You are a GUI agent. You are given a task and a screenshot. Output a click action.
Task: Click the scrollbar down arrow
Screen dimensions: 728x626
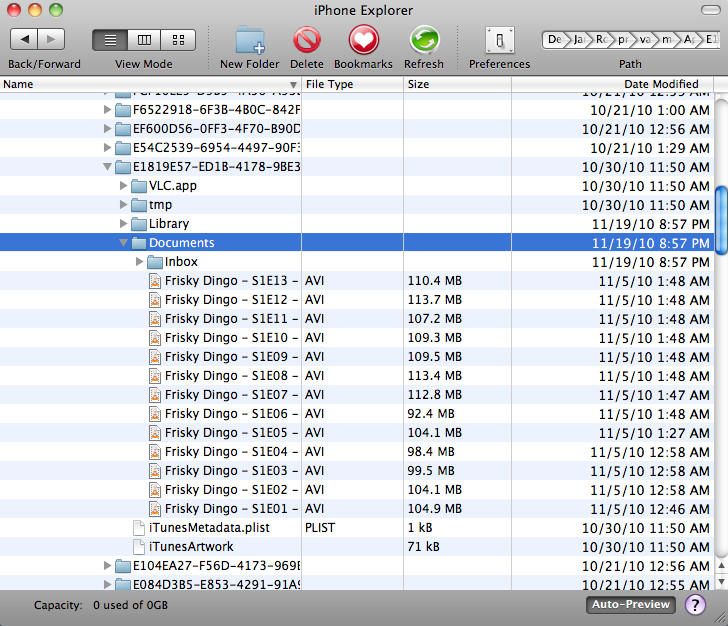click(722, 580)
